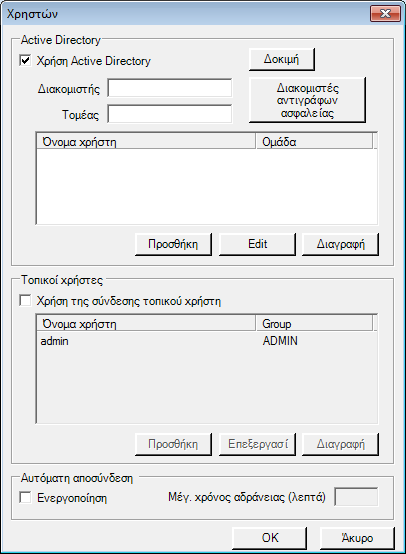The image size is (406, 554).
Task: Click the Μέγ. χρόνος αδράνειας minutes field
Action: coord(356,497)
